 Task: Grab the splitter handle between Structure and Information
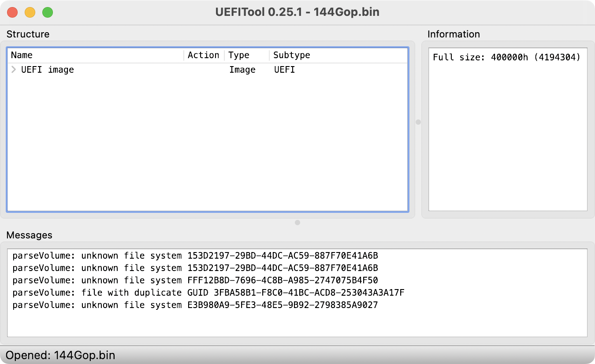(418, 122)
